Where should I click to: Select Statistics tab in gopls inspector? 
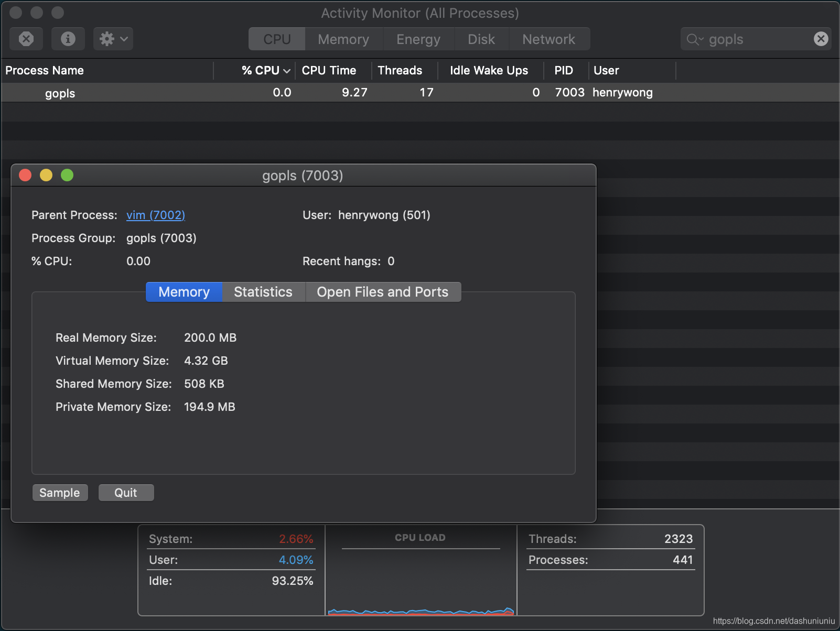click(263, 292)
